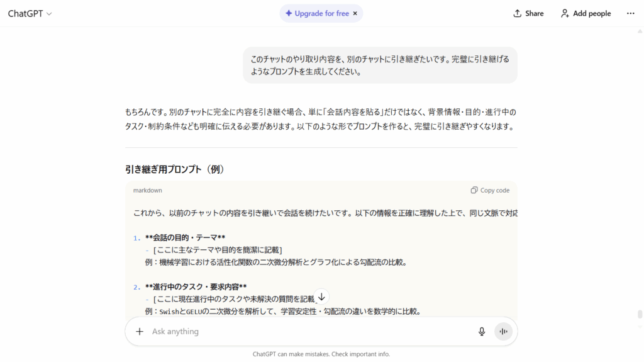The height and width of the screenshot is (362, 644).
Task: Click the scroll-to-bottom arrow button
Action: 321,297
